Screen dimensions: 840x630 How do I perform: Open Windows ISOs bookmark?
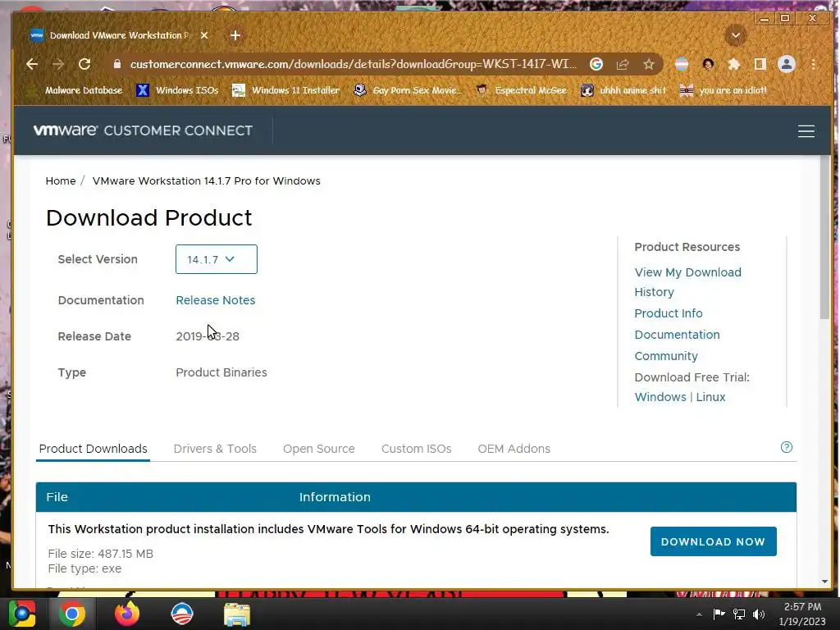point(177,90)
